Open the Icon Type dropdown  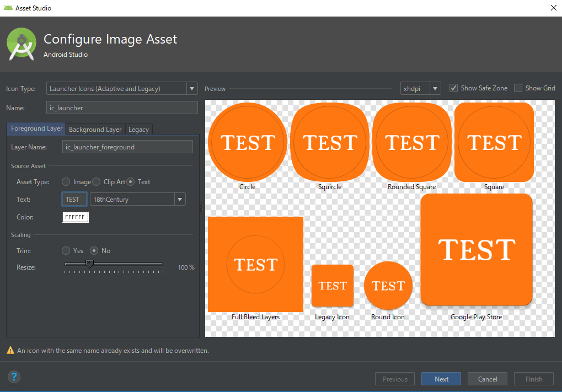(x=122, y=89)
